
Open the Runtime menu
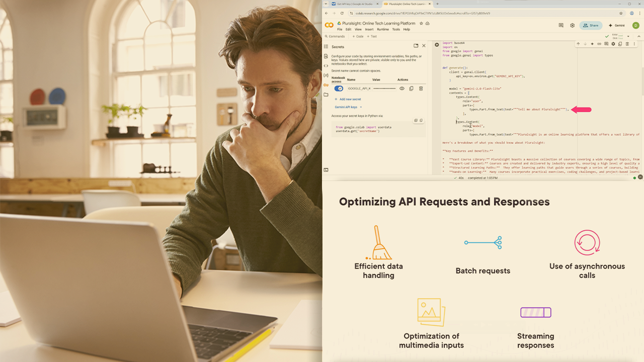pos(383,30)
